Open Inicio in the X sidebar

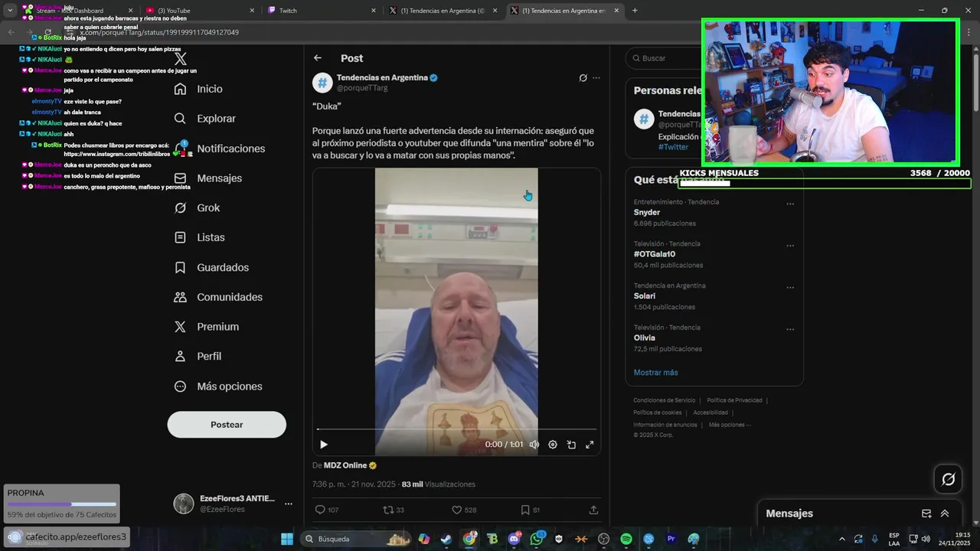[198, 89]
